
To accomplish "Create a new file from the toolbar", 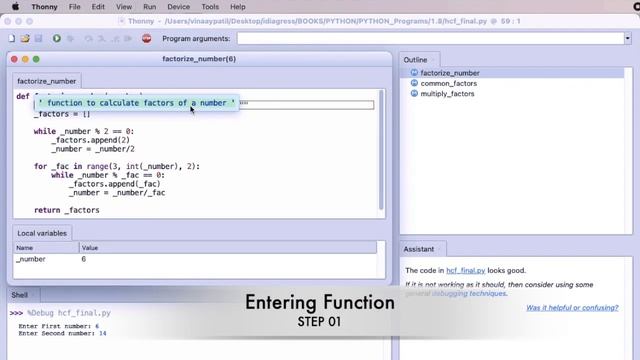I will pyautogui.click(x=12, y=38).
